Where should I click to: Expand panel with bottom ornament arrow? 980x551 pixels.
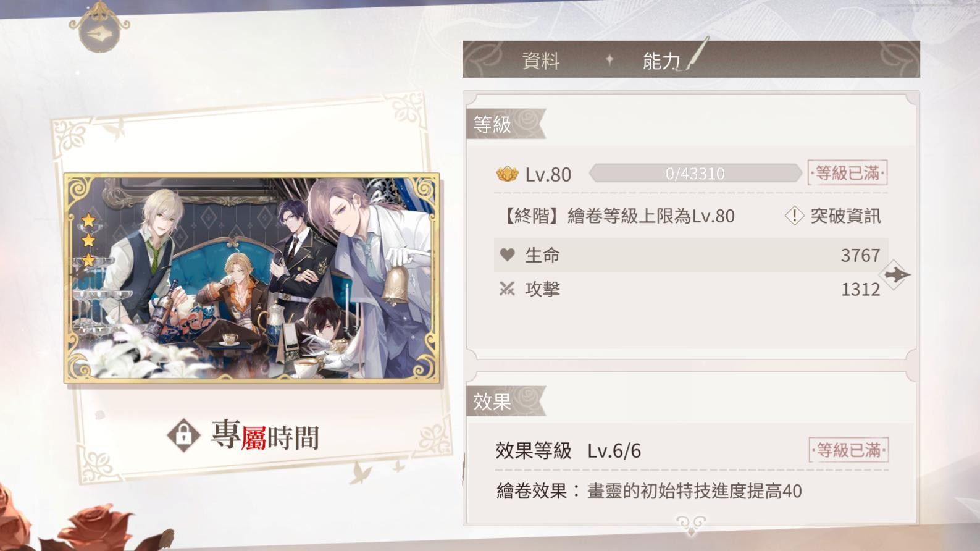point(690,524)
